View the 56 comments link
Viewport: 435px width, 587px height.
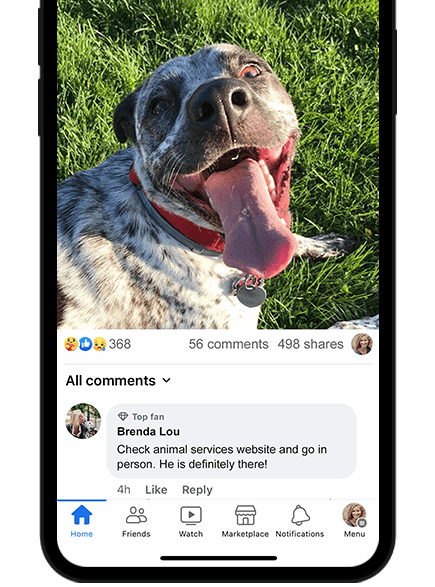[228, 344]
